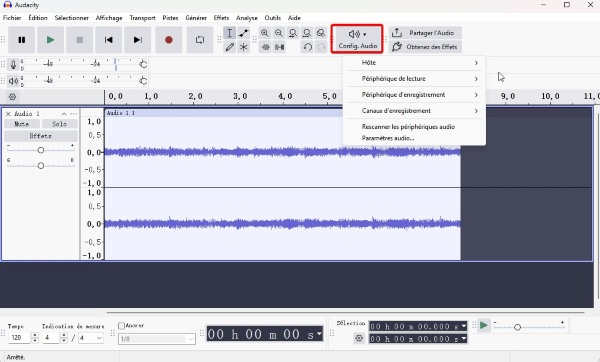Viewport: 600px width, 362px height.
Task: Click Partager l'Audio button
Action: tap(425, 33)
